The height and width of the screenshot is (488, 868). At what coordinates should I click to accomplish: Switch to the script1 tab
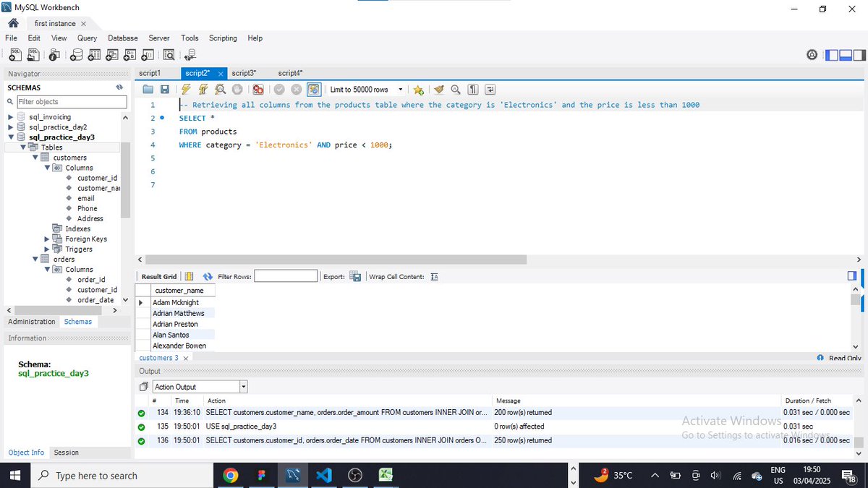coord(150,73)
